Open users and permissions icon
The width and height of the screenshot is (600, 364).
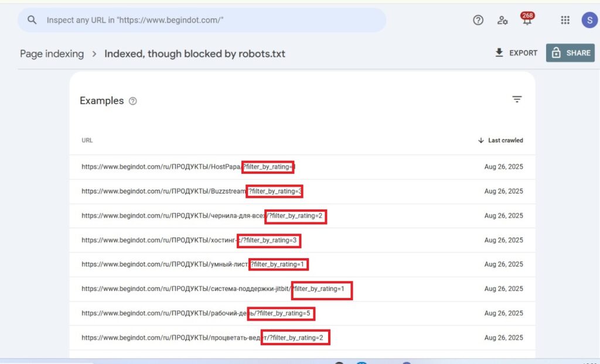tap(502, 20)
